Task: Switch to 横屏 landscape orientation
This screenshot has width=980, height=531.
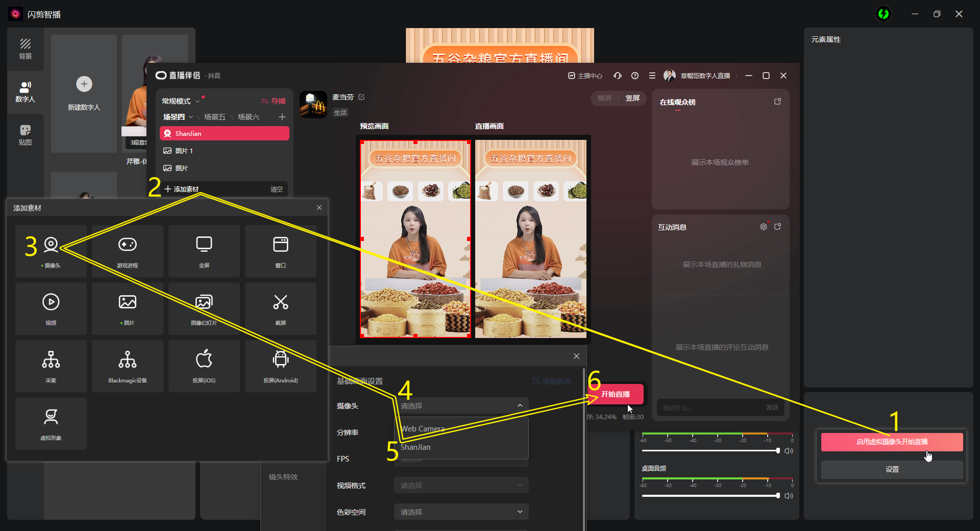Action: 604,98
